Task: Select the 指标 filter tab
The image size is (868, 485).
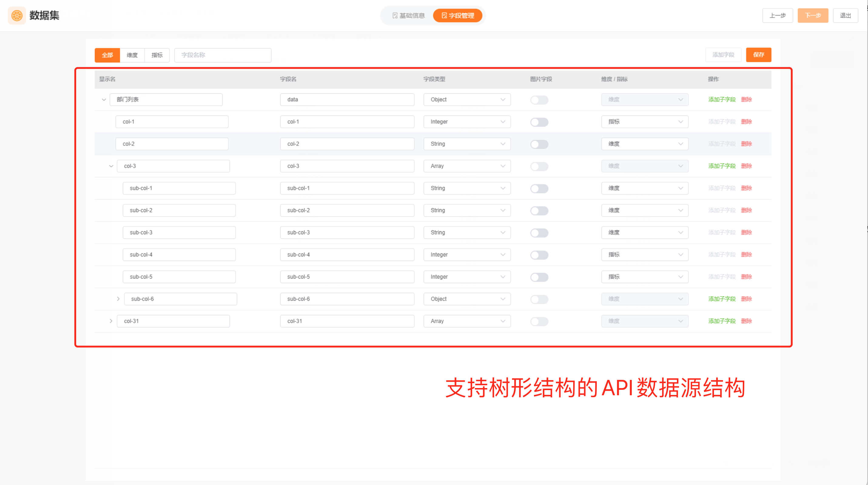Action: click(x=157, y=55)
